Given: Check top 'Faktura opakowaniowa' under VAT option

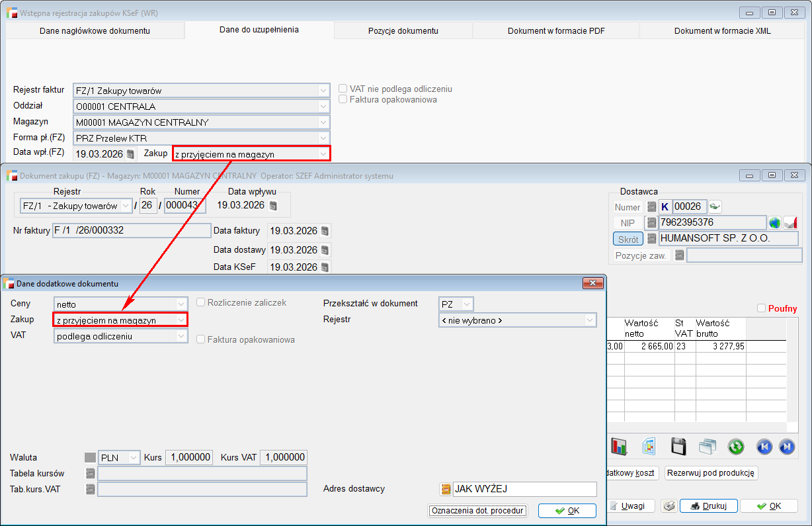Looking at the screenshot, I should click(x=343, y=100).
